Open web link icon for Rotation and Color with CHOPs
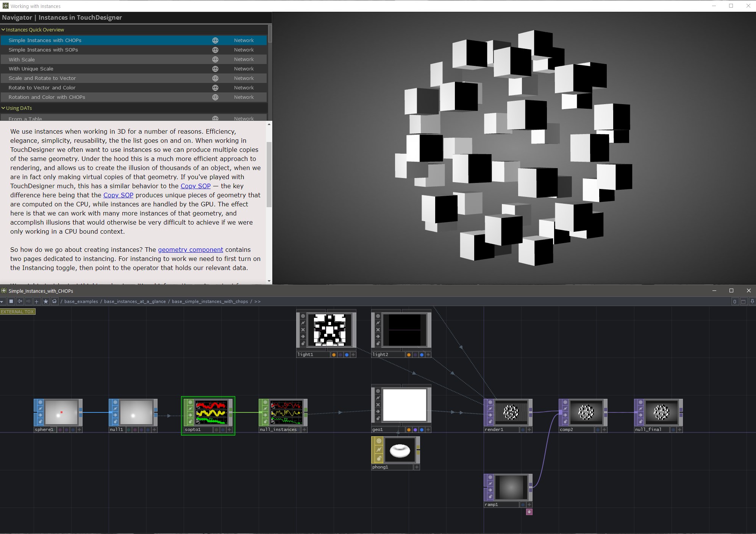Image resolution: width=756 pixels, height=534 pixels. 215,97
